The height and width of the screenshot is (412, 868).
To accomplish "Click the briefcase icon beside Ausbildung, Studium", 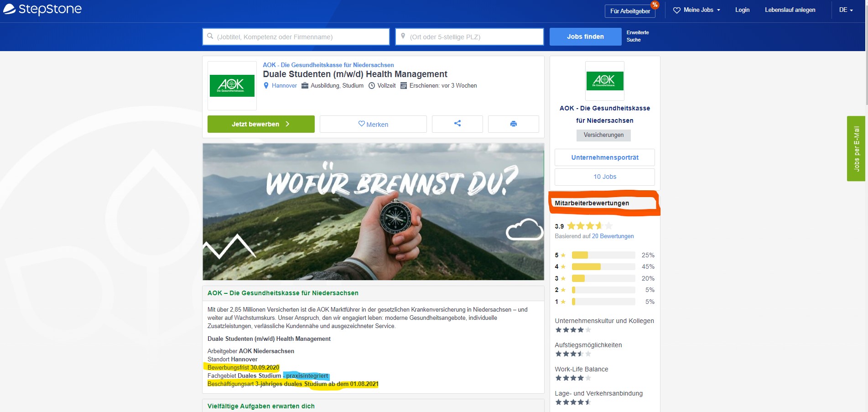I will tap(305, 85).
